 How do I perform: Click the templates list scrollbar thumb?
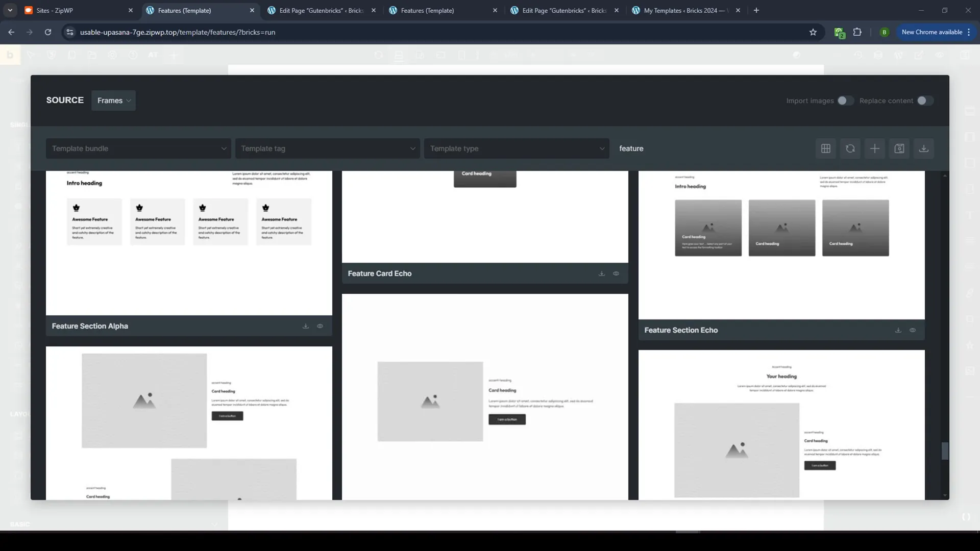pyautogui.click(x=945, y=451)
